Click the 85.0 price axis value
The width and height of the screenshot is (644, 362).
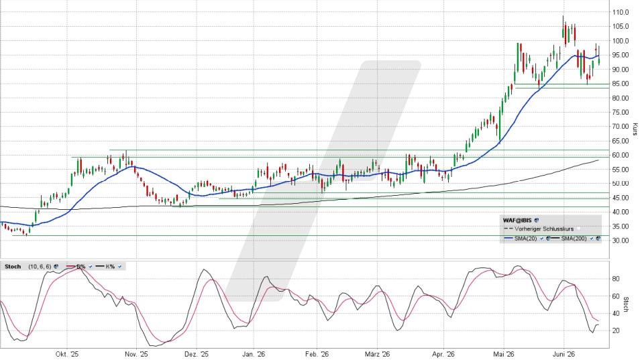tap(621, 84)
